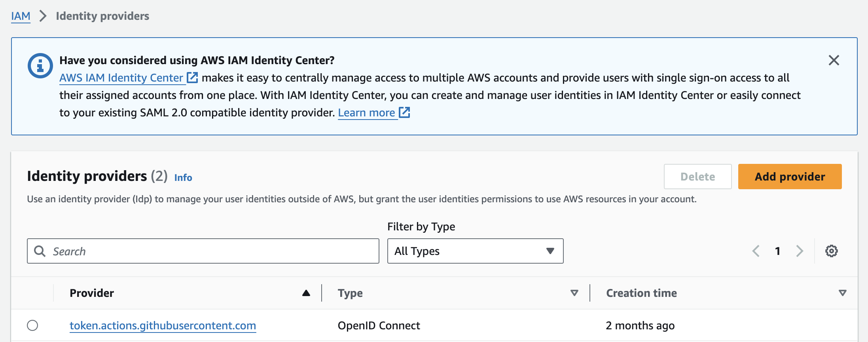Click the OpenID Connect type cell
Image resolution: width=868 pixels, height=342 pixels.
[x=379, y=325]
